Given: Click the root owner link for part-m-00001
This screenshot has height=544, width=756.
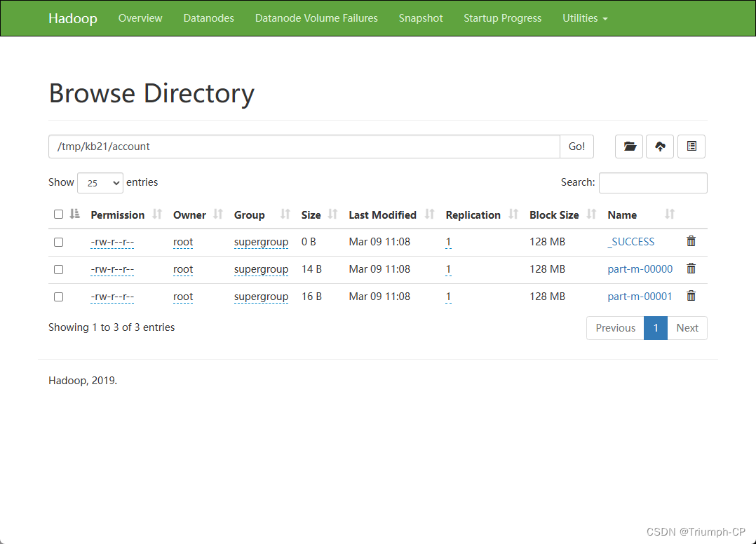Looking at the screenshot, I should (x=183, y=297).
